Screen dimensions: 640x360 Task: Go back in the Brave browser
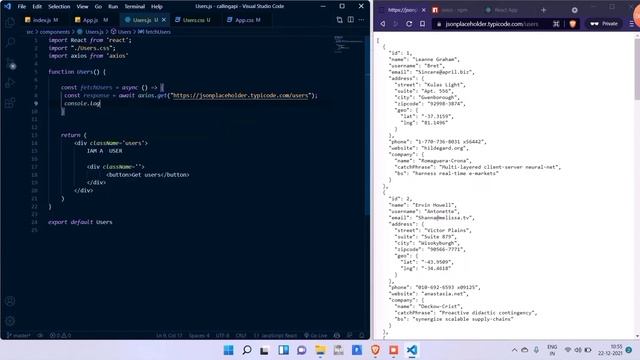382,24
